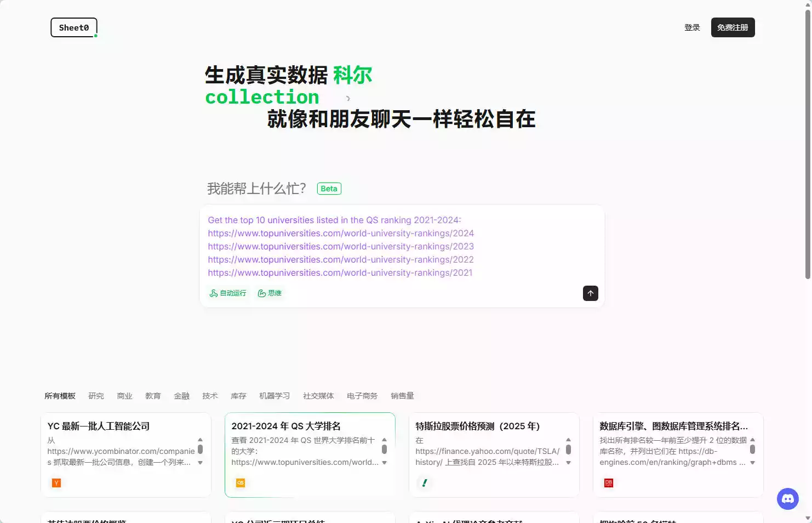
Task: Click the yellow QS icon
Action: pos(241,483)
